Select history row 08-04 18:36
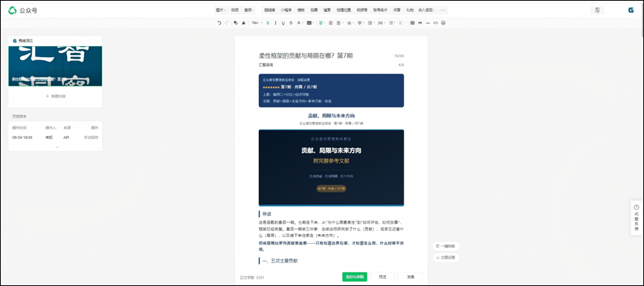 tap(55, 137)
